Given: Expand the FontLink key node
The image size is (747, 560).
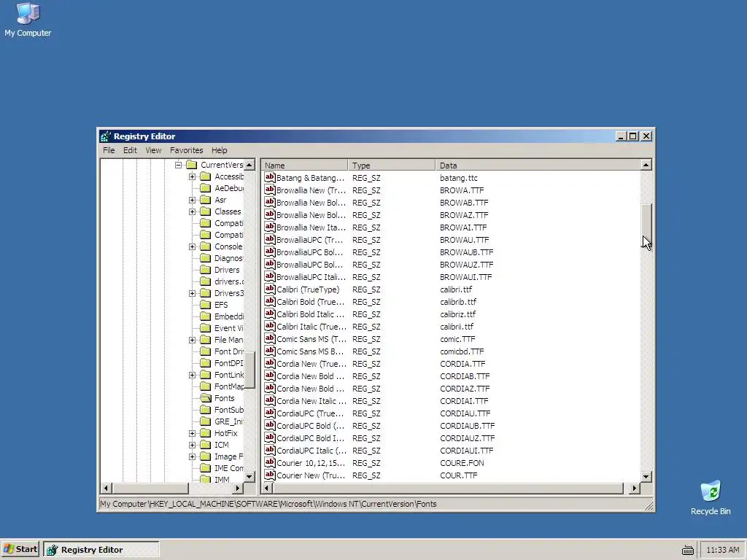Looking at the screenshot, I should click(x=192, y=375).
